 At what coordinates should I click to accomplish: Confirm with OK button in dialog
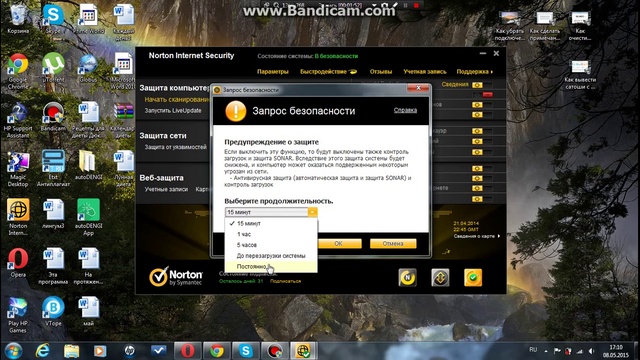click(x=338, y=244)
